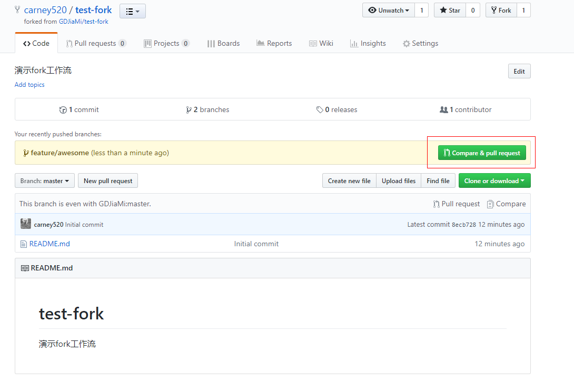Click carney520's avatar next to Initial commit
The height and width of the screenshot is (392, 574).
[25, 223]
